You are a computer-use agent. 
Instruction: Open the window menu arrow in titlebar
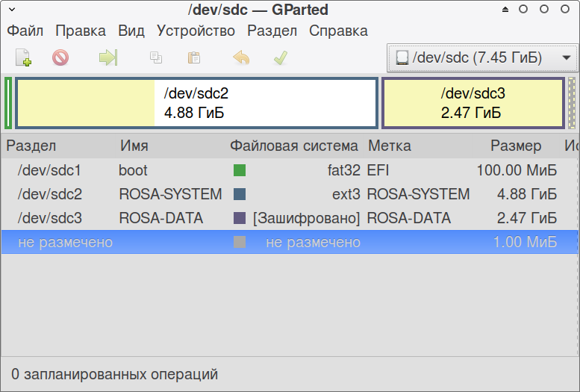(12, 10)
